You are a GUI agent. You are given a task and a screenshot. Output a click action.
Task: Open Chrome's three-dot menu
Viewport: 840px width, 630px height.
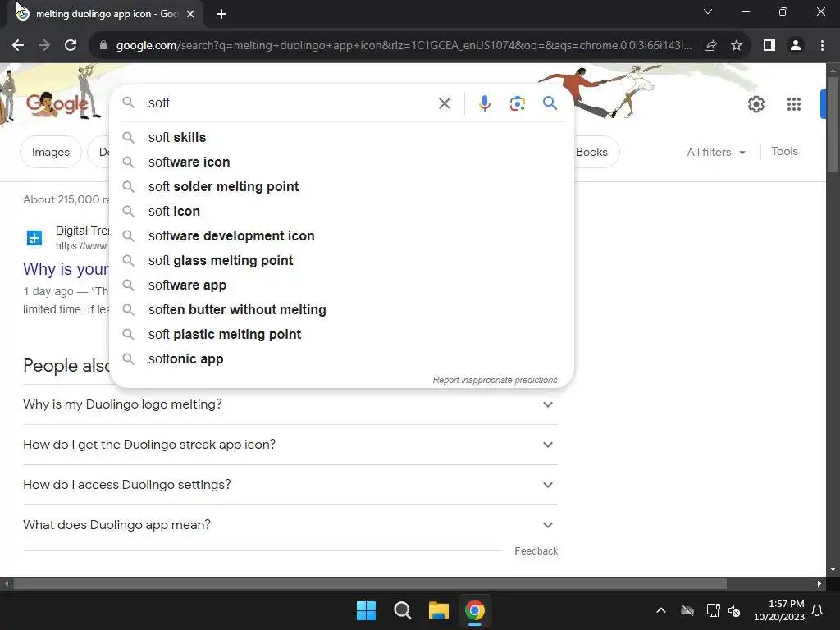(822, 46)
